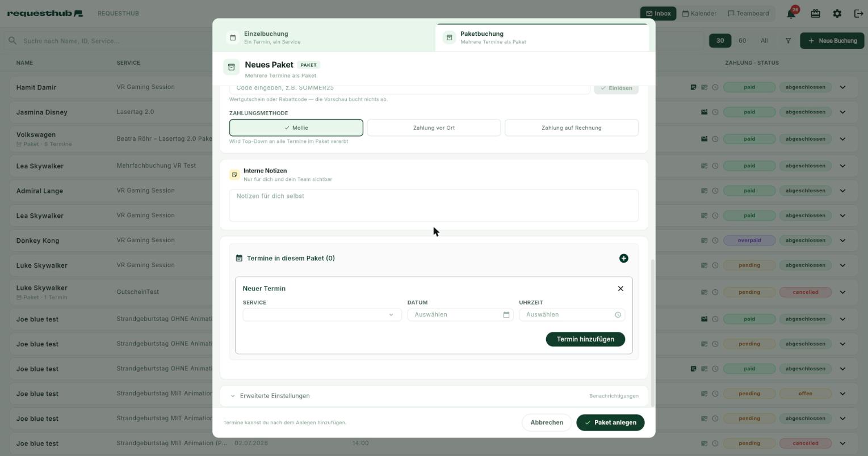Click the notification bell icon
The height and width of the screenshot is (456, 868).
(791, 14)
